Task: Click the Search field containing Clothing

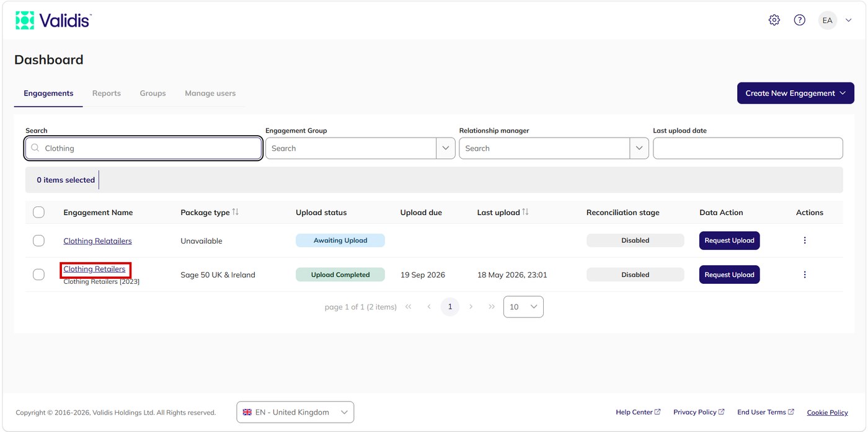Action: click(x=143, y=148)
